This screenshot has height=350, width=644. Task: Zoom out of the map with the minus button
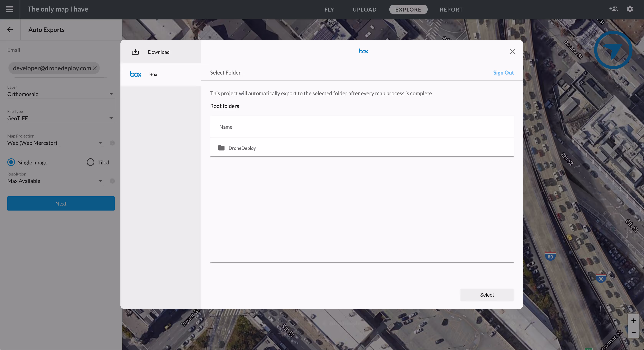click(x=633, y=332)
